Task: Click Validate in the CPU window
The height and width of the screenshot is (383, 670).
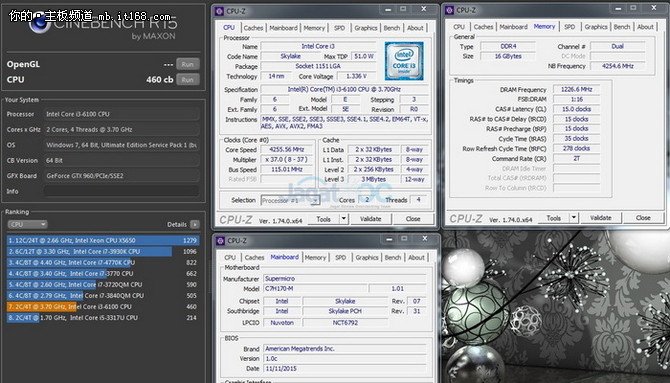Action: pos(370,219)
